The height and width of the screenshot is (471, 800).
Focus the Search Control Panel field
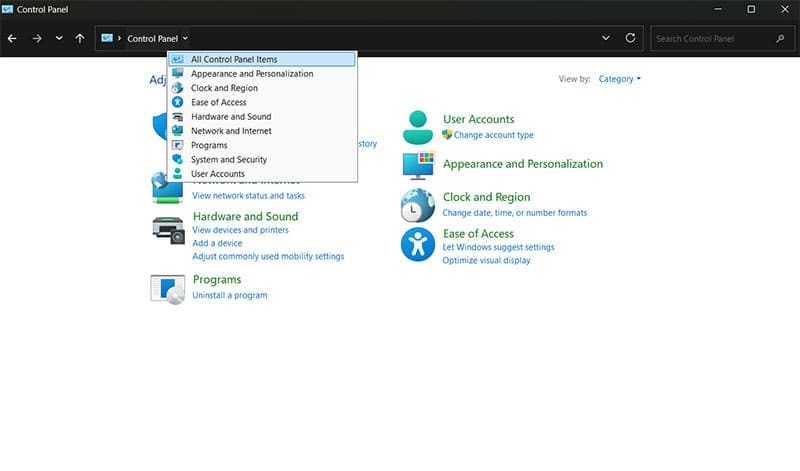(722, 38)
